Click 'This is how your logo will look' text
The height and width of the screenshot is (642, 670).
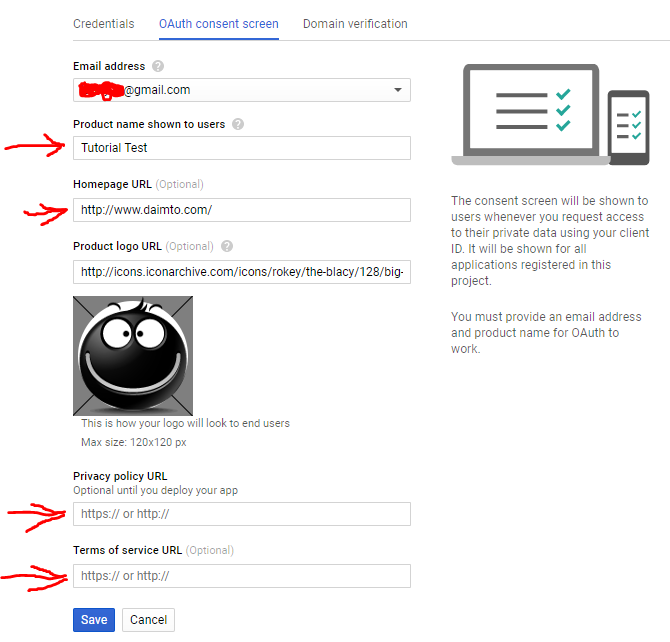coord(185,423)
